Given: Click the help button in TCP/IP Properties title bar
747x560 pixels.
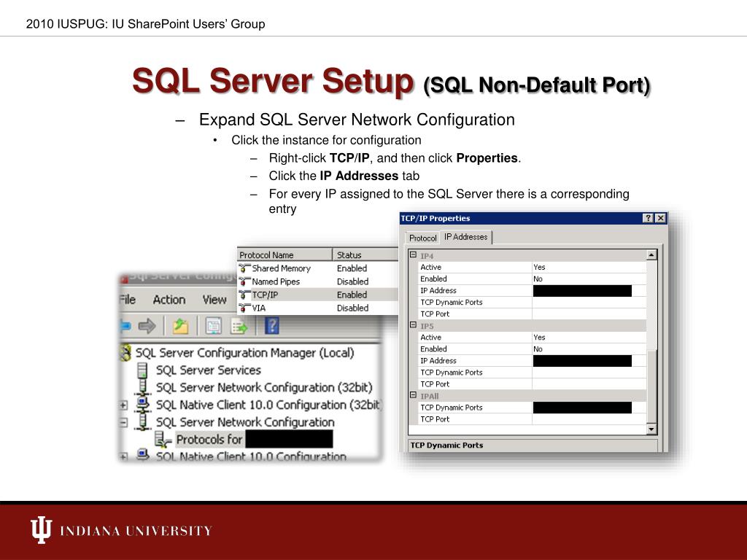Looking at the screenshot, I should click(648, 218).
